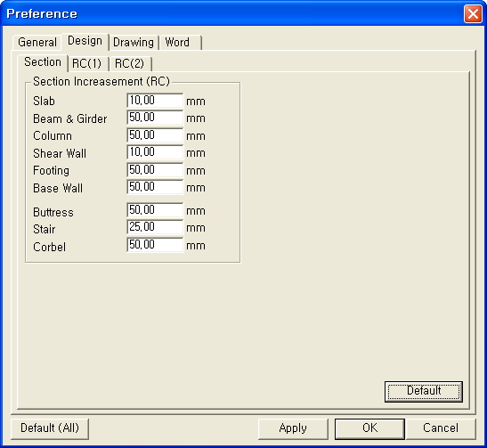Screen dimensions: 487x448
Task: Select the Word tab
Action: [x=180, y=42]
